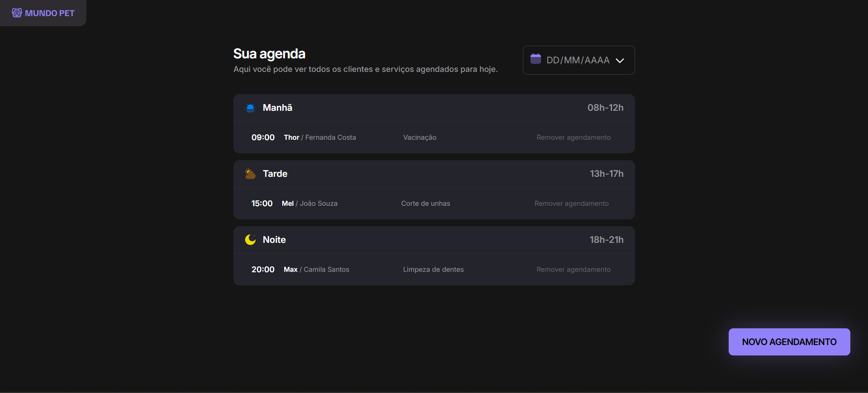Click the calendar icon in date picker

536,59
